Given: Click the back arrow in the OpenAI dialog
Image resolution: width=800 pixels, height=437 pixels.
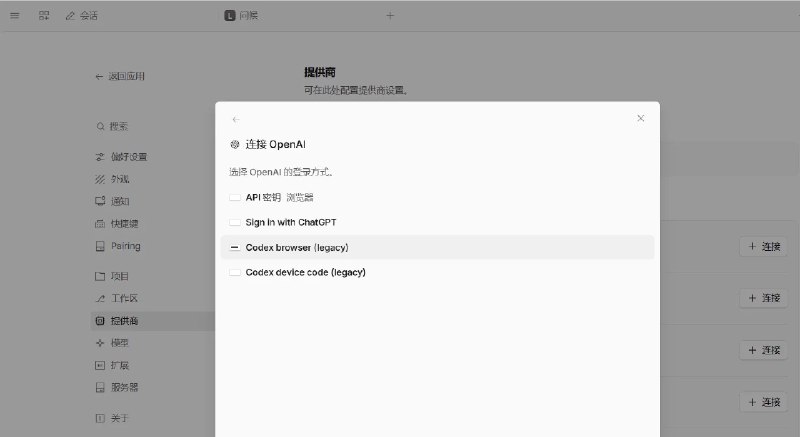Looking at the screenshot, I should (x=236, y=119).
